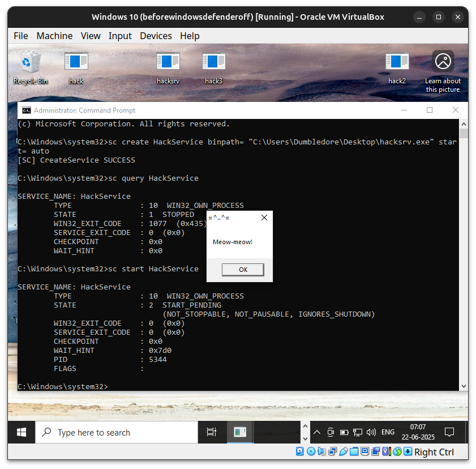
Task: Click the Learn about this picture icon
Action: [443, 72]
